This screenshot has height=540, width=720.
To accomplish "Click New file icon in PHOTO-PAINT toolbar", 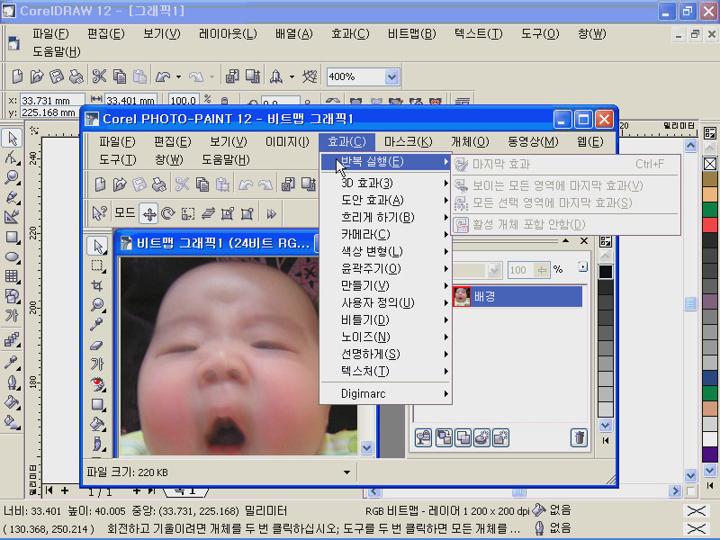I will click(x=100, y=185).
